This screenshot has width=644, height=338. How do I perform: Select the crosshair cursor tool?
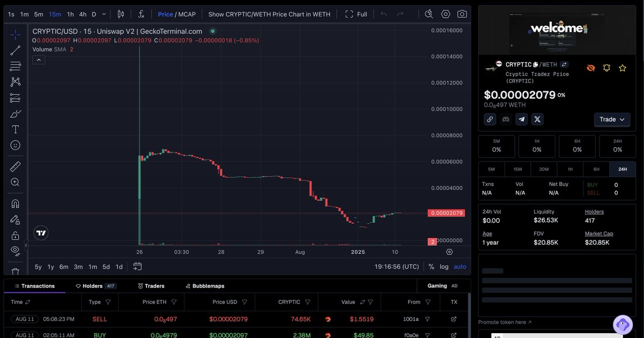click(x=15, y=35)
